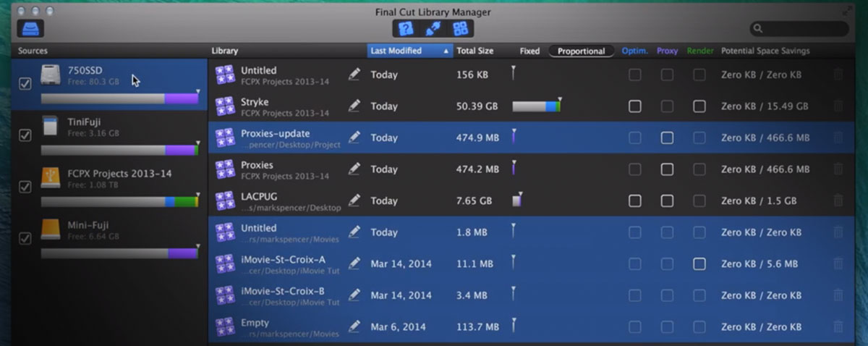Open the help question-mark toolbar icon
This screenshot has width=868, height=346.
(406, 28)
